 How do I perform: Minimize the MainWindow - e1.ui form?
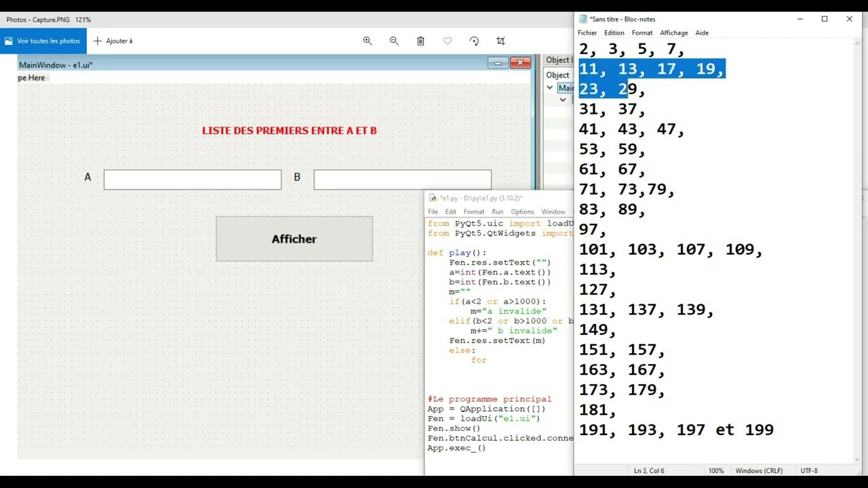[x=498, y=63]
